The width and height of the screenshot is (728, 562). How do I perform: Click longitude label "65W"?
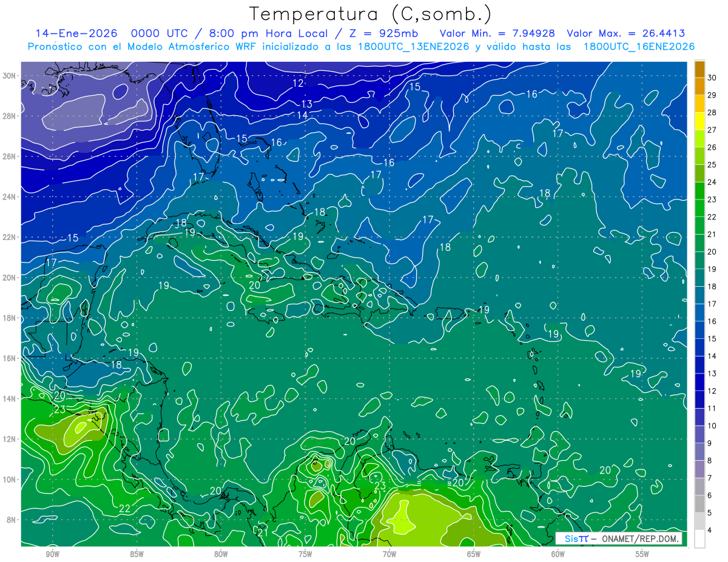click(x=474, y=554)
